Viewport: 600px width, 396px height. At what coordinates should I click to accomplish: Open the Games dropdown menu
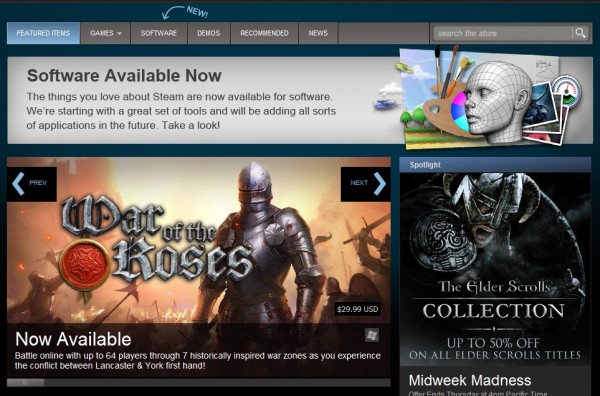pos(106,33)
